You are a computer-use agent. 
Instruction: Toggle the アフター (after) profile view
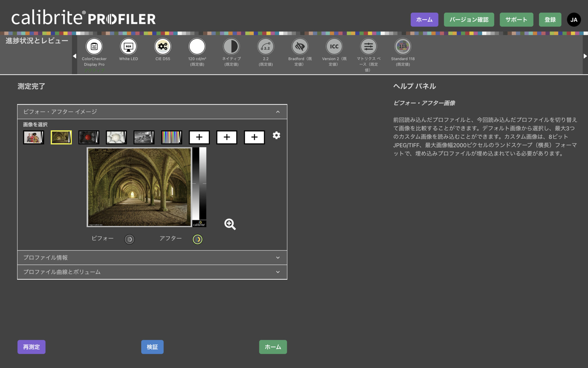click(x=198, y=239)
